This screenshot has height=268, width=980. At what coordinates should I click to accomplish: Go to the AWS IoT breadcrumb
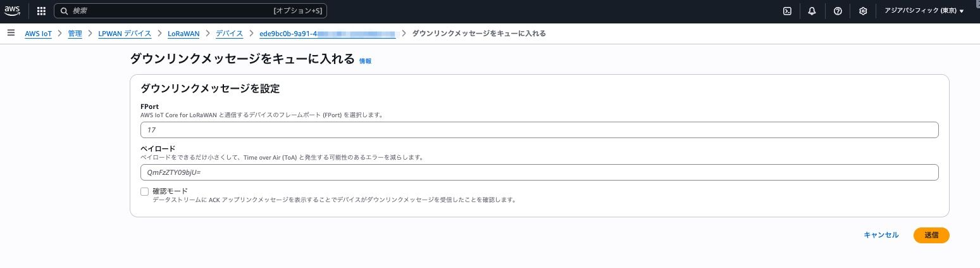(38, 33)
